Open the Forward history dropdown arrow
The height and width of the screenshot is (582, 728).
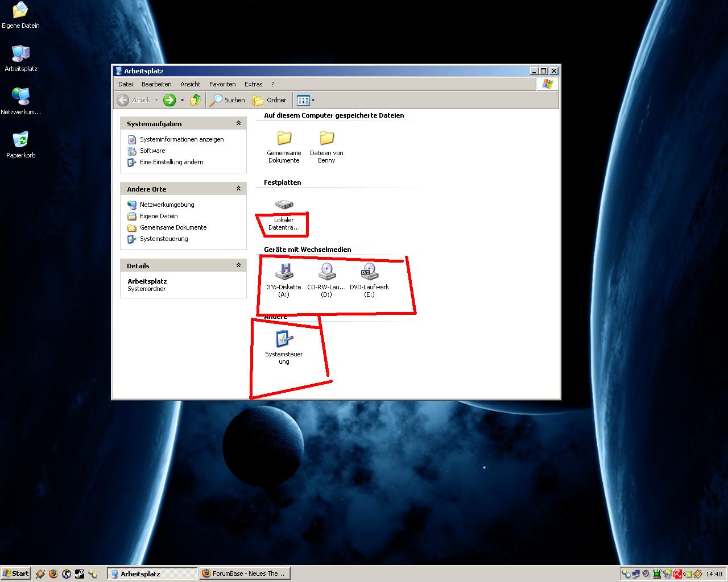click(182, 100)
